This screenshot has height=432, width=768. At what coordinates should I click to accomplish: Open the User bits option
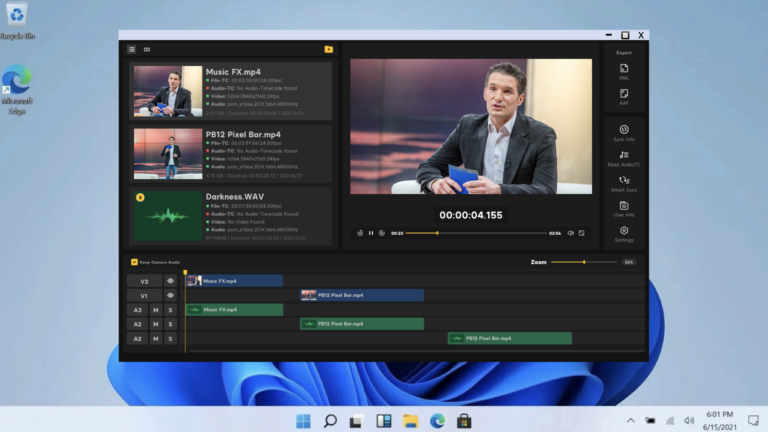pos(624,208)
